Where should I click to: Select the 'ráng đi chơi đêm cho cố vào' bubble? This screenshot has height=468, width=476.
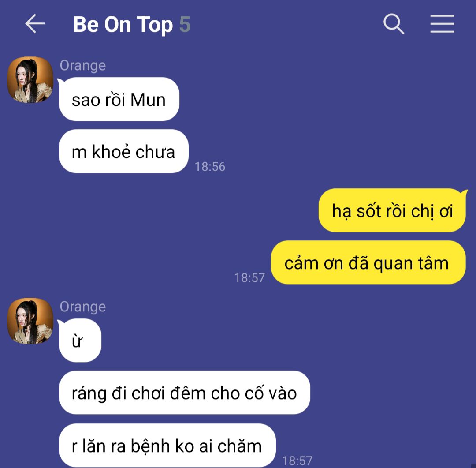pyautogui.click(x=185, y=393)
